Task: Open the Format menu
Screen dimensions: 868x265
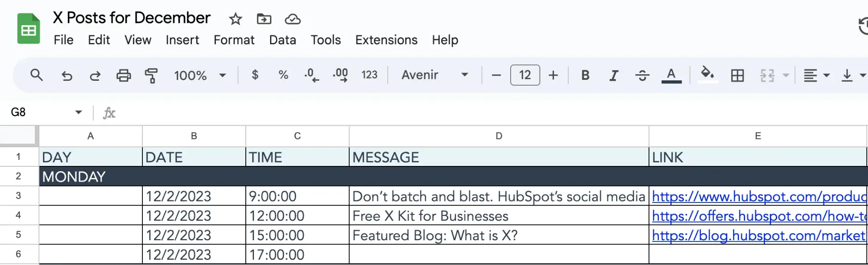Action: (234, 40)
